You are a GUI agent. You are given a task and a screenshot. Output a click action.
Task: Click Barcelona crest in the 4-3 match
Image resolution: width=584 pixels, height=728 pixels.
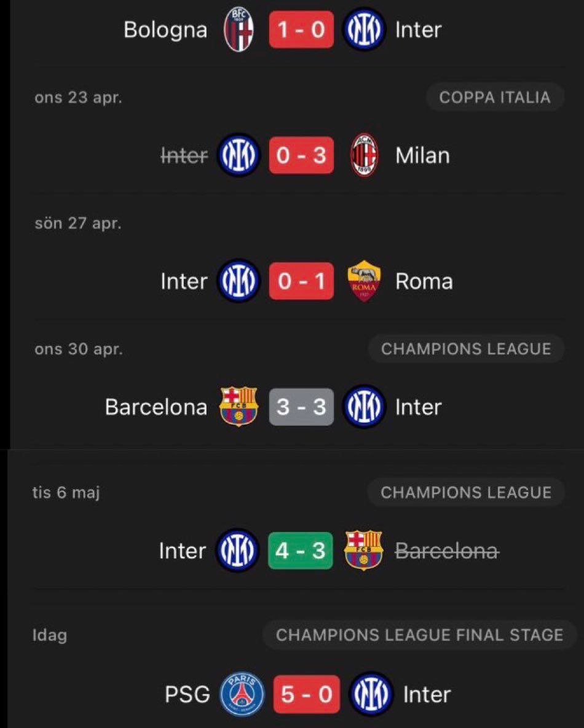pyautogui.click(x=364, y=550)
